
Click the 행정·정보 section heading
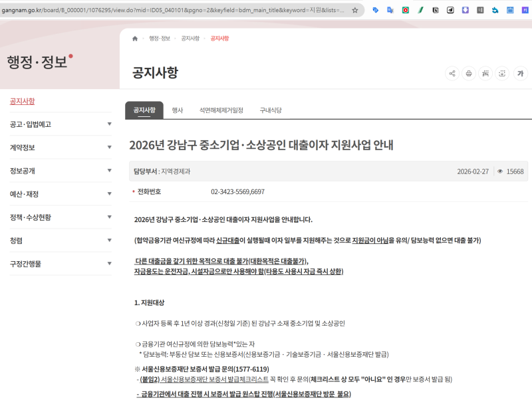point(37,62)
